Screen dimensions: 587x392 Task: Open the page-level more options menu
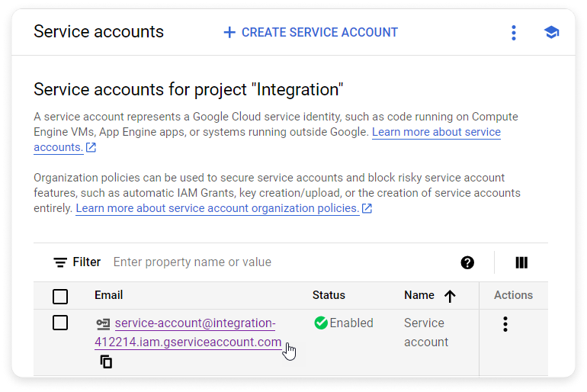[x=514, y=33]
